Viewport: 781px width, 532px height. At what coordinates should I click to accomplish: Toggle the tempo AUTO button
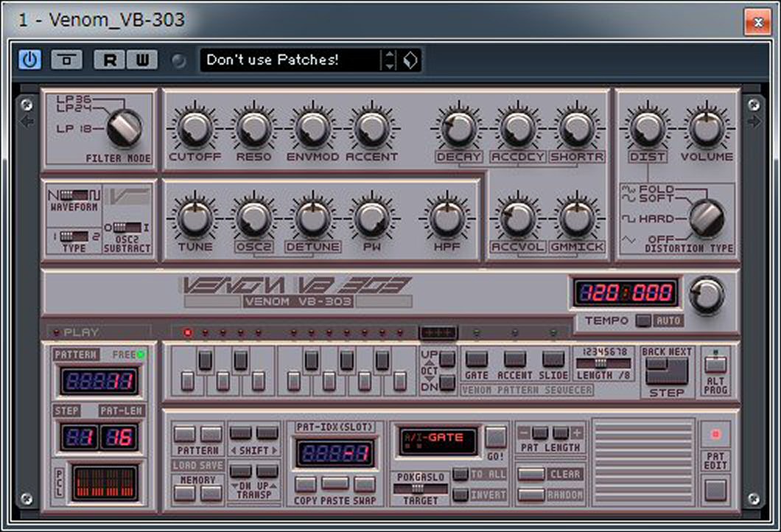[643, 321]
